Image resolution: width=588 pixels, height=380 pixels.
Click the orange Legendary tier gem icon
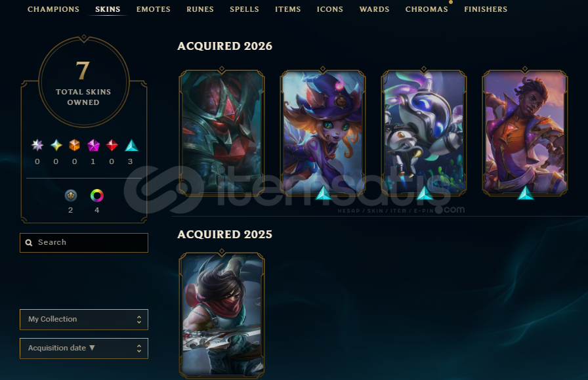tap(75, 145)
